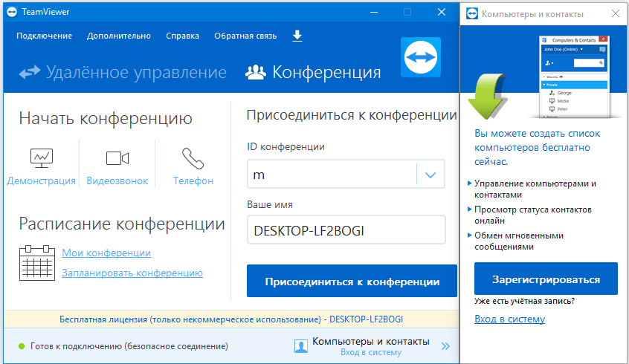Open the Дополнительно menu

point(119,36)
